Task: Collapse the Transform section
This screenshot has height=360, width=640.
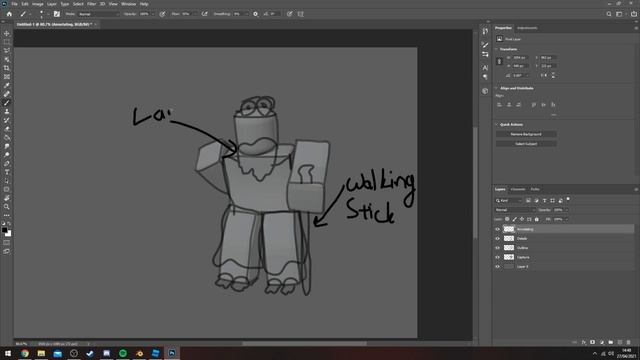Action: (497, 49)
